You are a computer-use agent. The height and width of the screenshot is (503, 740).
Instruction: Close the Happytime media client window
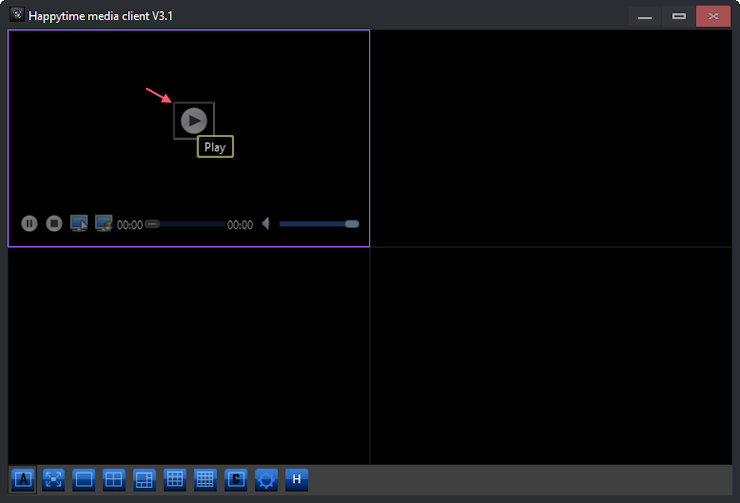pos(713,17)
